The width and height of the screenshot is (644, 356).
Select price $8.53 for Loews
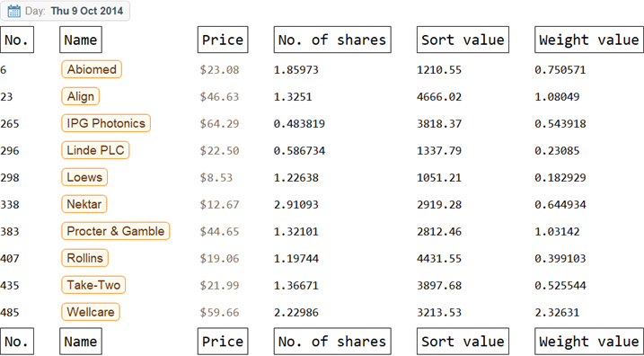click(x=216, y=178)
